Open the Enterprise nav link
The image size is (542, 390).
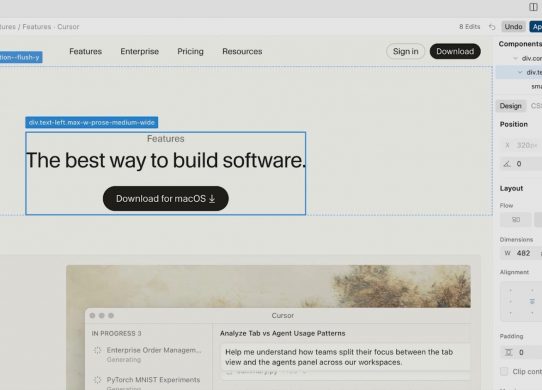pos(140,52)
